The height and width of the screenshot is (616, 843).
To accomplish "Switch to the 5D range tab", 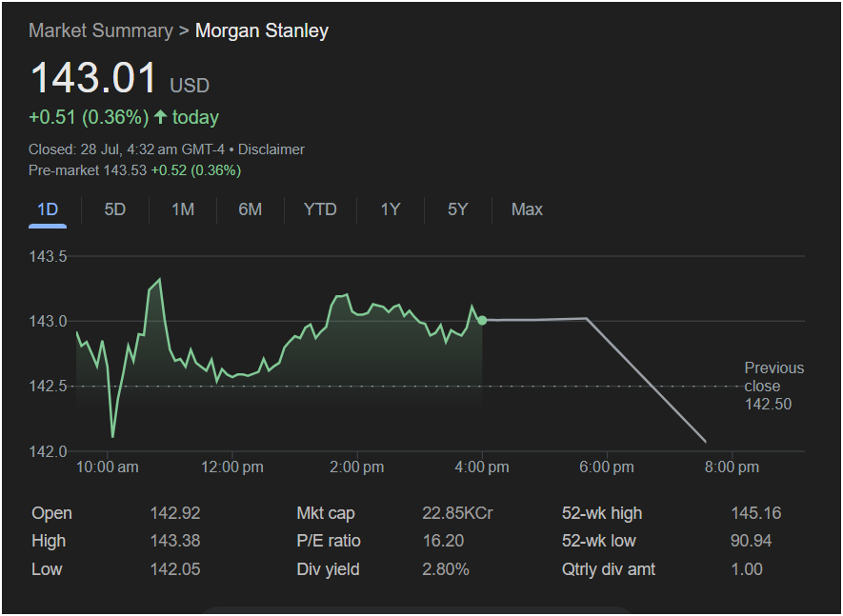I will point(115,209).
